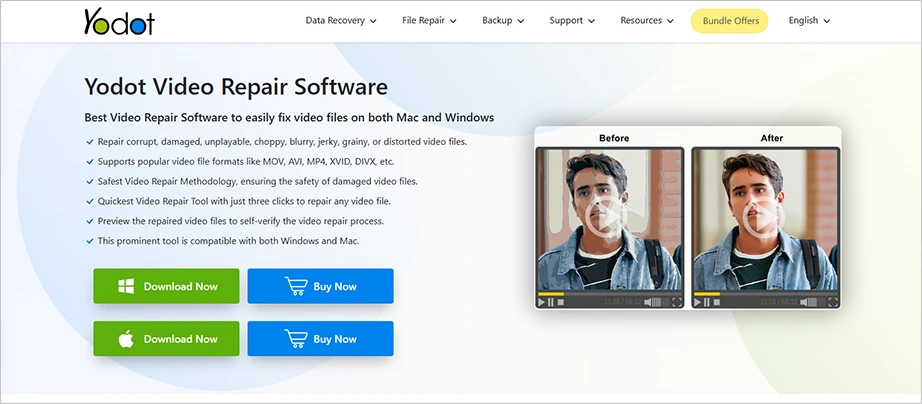Click the Before video progress bar
This screenshot has height=404, width=922.
pos(610,294)
